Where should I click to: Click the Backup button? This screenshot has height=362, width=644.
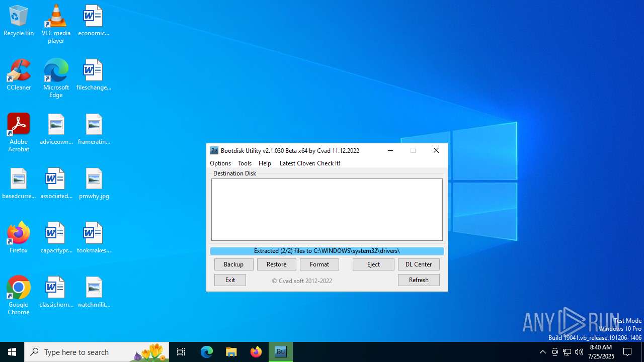(233, 264)
